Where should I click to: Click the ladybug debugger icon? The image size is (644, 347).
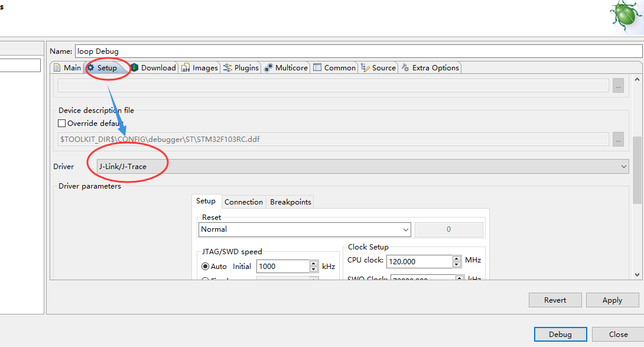point(625,16)
